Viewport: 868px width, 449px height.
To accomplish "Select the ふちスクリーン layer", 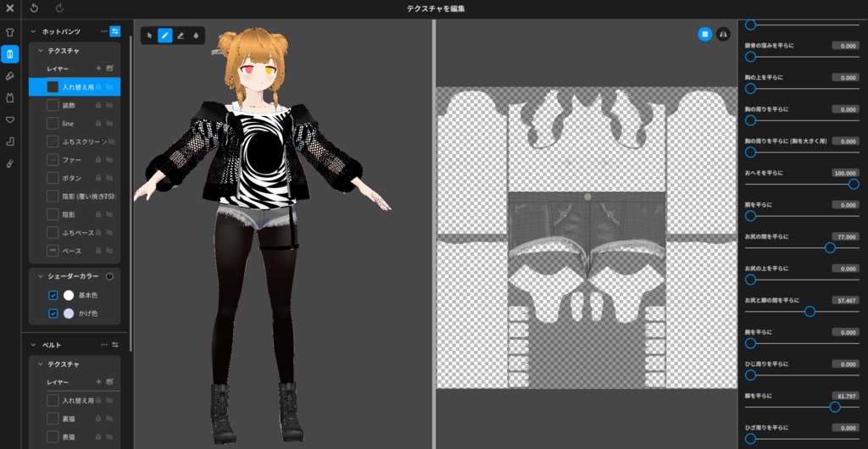I will coord(75,141).
